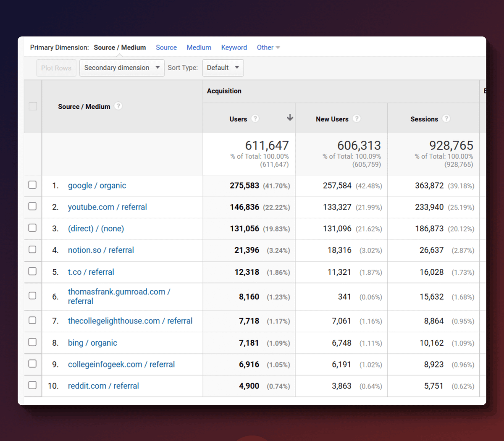Viewport: 504px width, 441px height.
Task: Open the collegeinfogeek.com / referral link
Action: tap(121, 365)
